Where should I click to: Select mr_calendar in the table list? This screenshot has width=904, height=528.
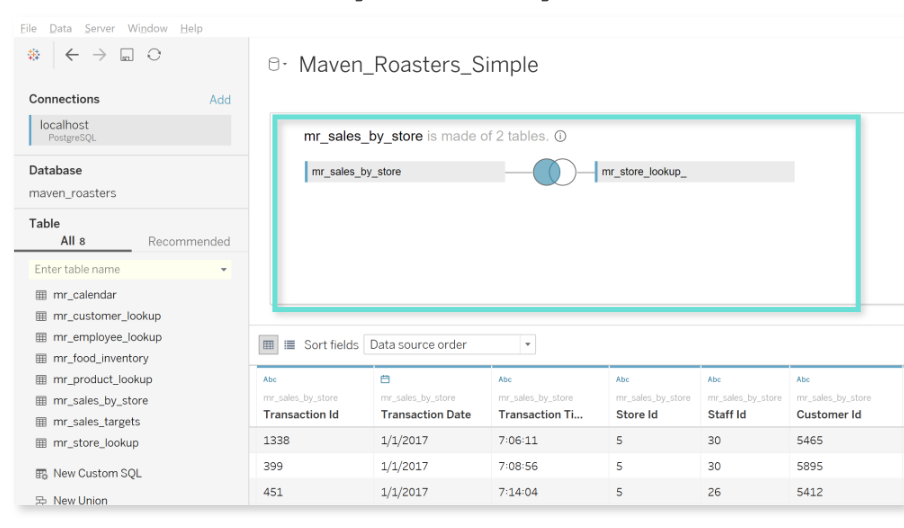[x=85, y=295]
